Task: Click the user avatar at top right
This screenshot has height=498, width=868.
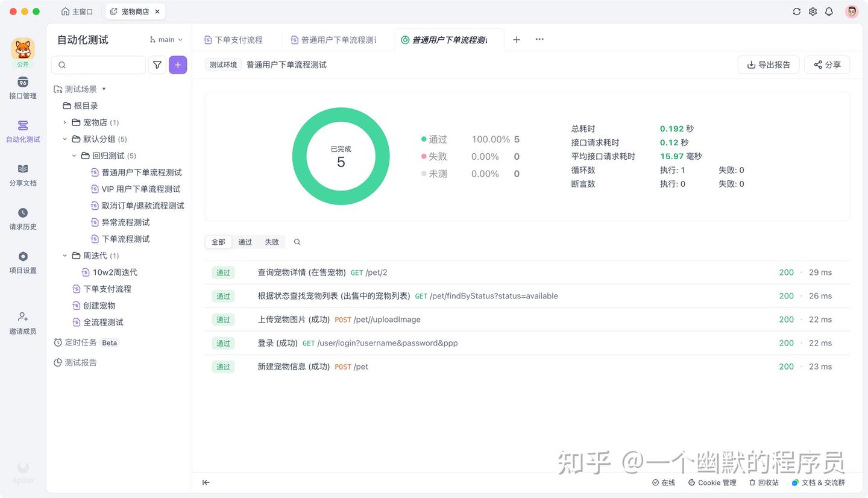Action: point(851,11)
